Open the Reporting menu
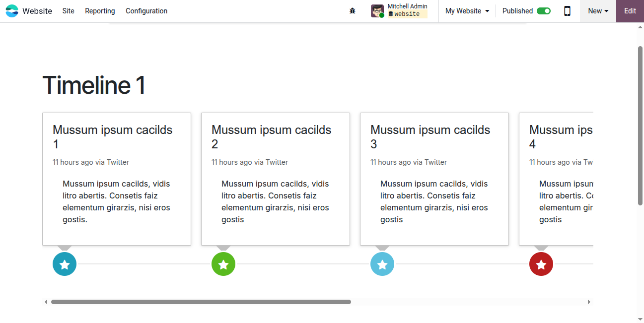The height and width of the screenshot is (323, 644). coord(100,11)
